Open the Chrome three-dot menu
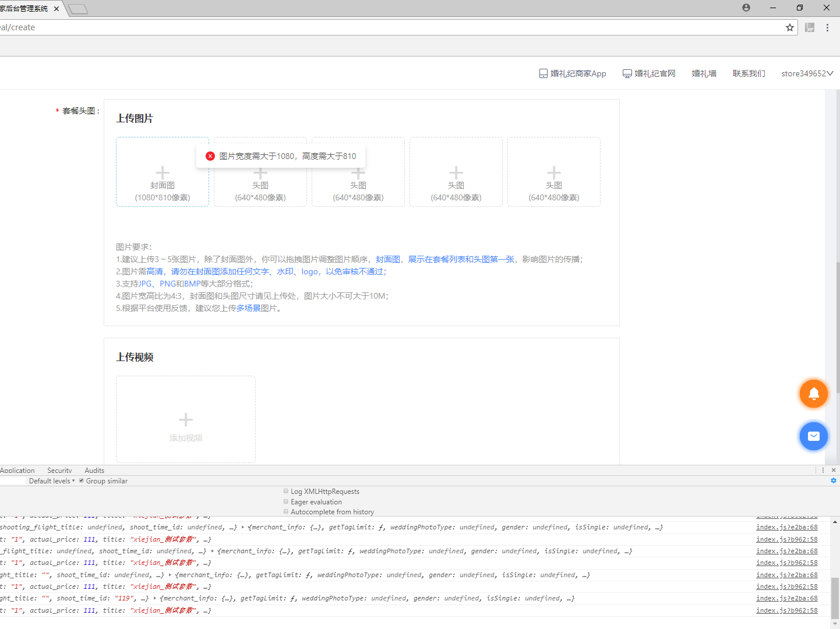The image size is (840, 629). (x=827, y=27)
